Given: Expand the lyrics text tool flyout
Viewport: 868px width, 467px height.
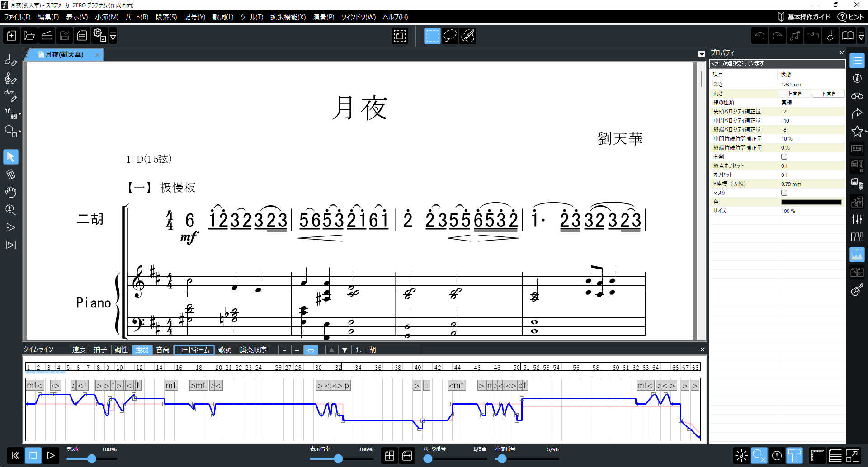Looking at the screenshot, I should (20, 114).
